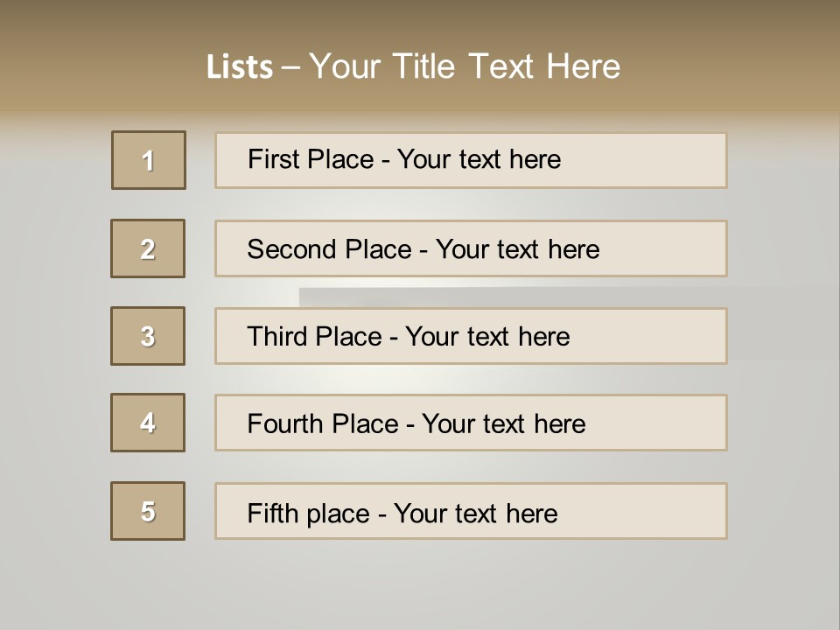840x630 pixels.
Task: Click the "First Place - Your text here" box
Action: 471,160
